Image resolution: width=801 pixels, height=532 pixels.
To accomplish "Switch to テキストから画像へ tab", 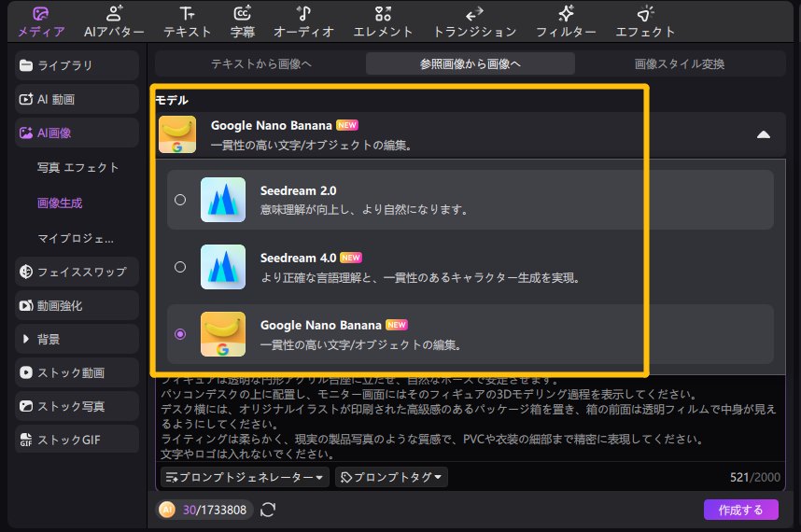I will [260, 64].
